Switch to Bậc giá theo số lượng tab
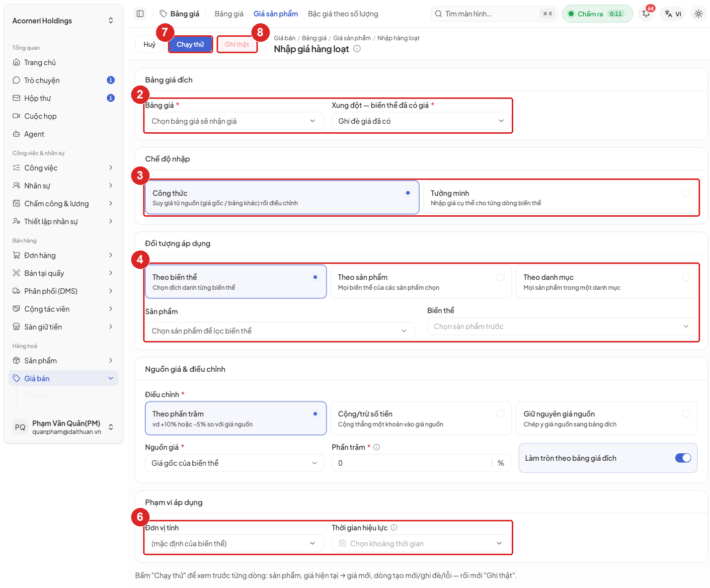Viewport: 710px width, 588px height. [x=343, y=14]
